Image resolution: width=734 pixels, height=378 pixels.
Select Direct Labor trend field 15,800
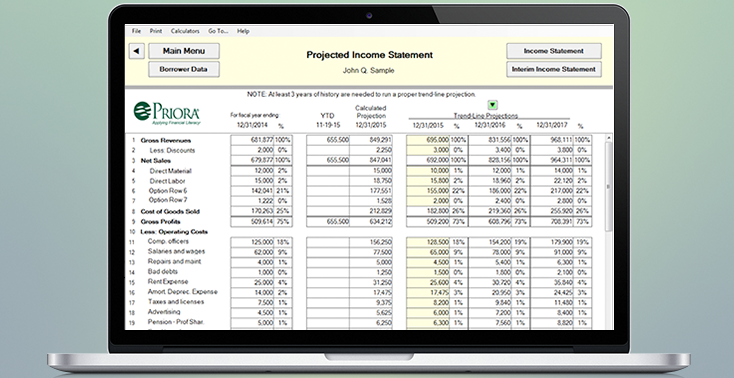[428, 181]
